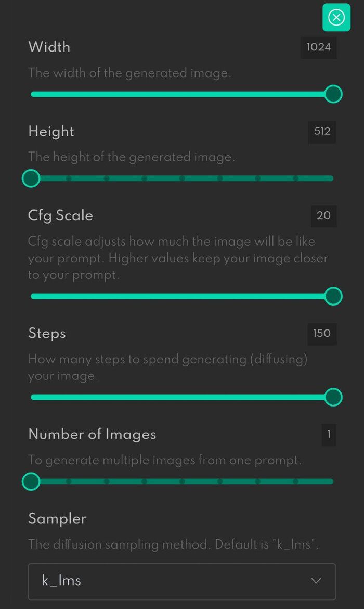364x609 pixels.
Task: Click the Number of Images value box
Action: click(329, 435)
